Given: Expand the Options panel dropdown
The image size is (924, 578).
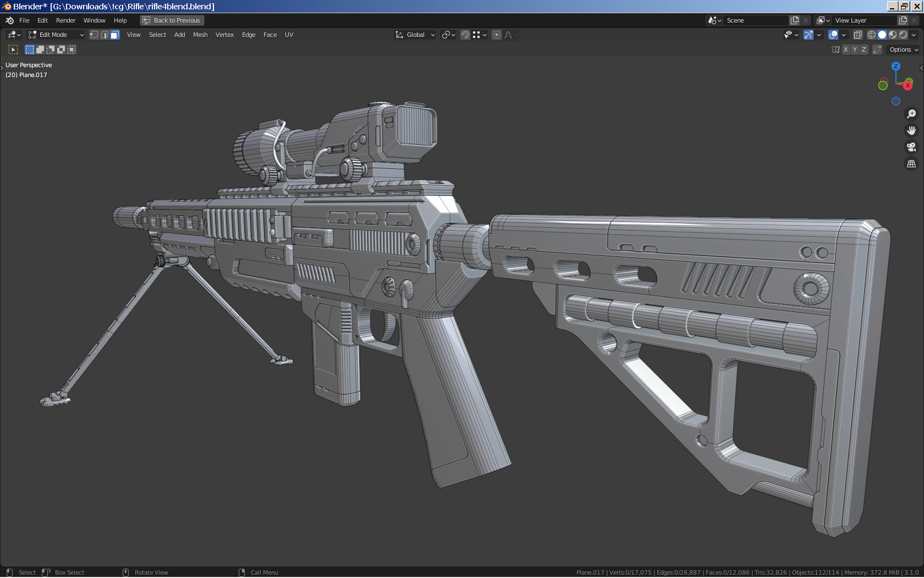Looking at the screenshot, I should click(901, 49).
